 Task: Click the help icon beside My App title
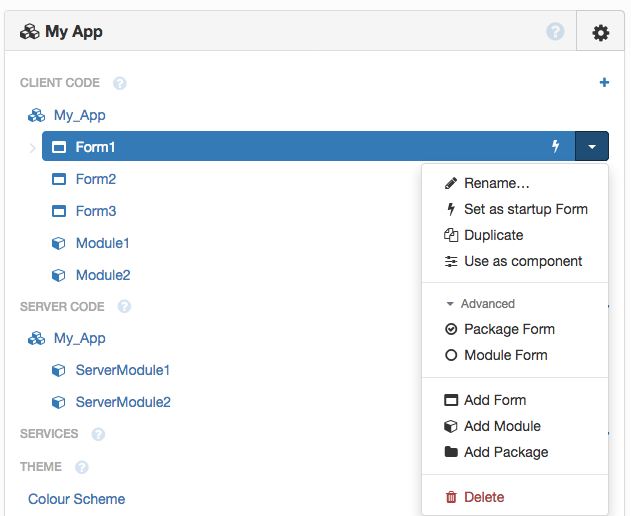(x=555, y=32)
